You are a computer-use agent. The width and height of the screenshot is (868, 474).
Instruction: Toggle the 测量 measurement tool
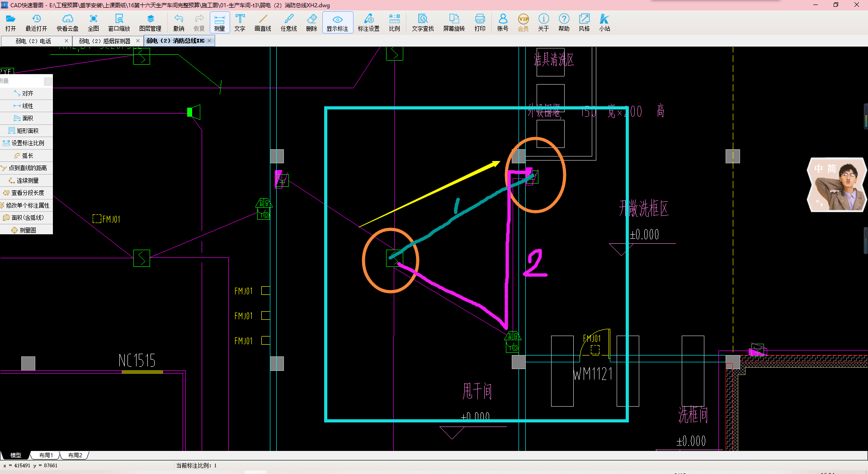[220, 23]
